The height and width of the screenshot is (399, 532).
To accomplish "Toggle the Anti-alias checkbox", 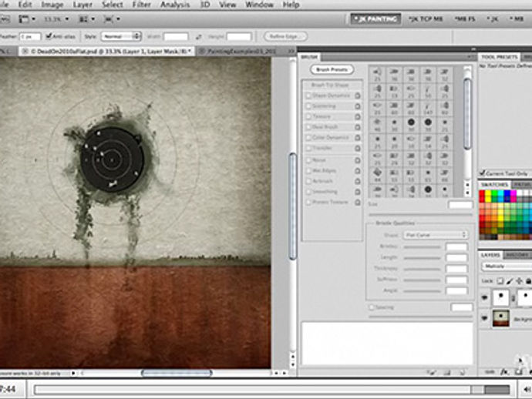I will 49,36.
